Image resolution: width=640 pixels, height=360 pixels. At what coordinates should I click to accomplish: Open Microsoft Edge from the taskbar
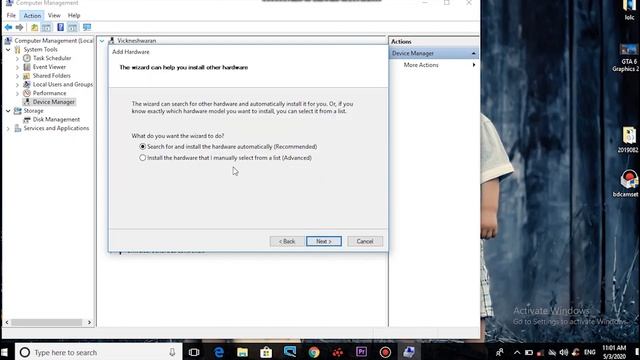(x=219, y=352)
